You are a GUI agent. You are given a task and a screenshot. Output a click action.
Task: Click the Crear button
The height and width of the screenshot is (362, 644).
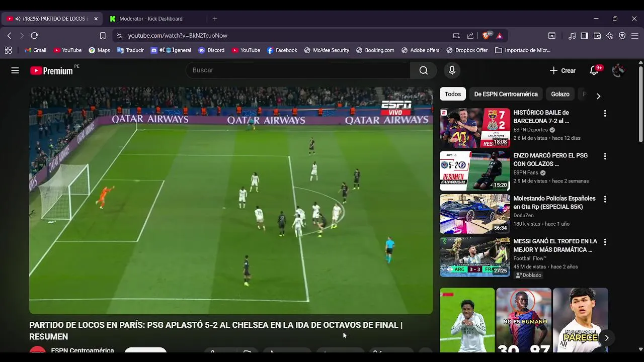[x=562, y=70]
